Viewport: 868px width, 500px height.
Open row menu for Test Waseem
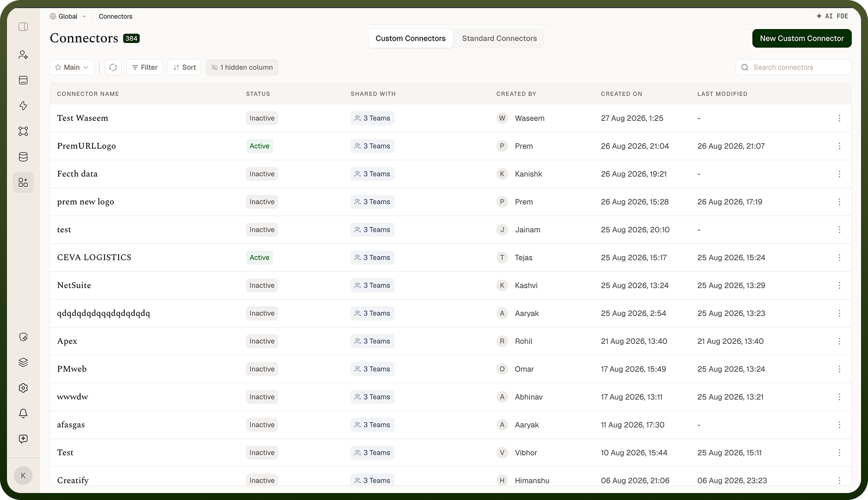tap(840, 118)
